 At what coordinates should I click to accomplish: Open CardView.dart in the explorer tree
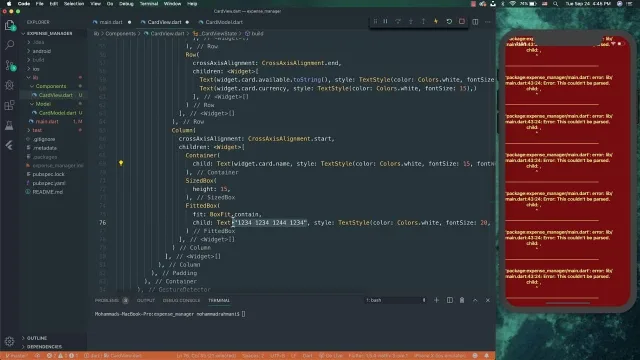(x=56, y=95)
